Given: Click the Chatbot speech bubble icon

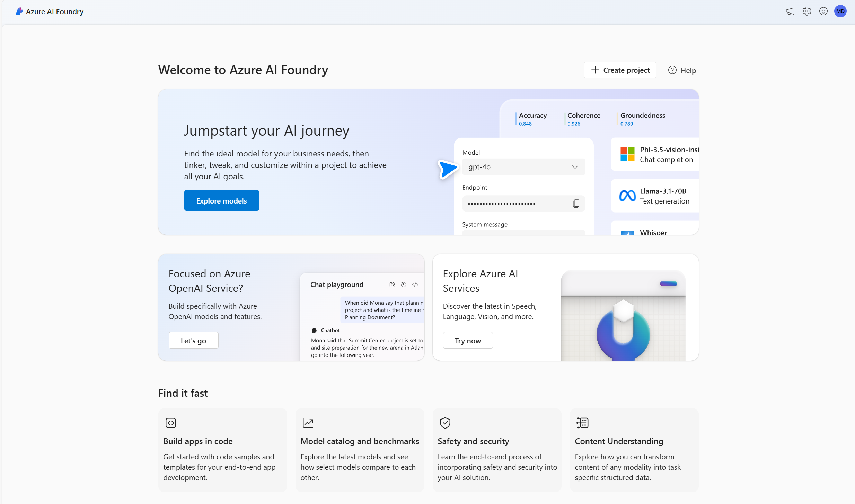Looking at the screenshot, I should [x=314, y=330].
